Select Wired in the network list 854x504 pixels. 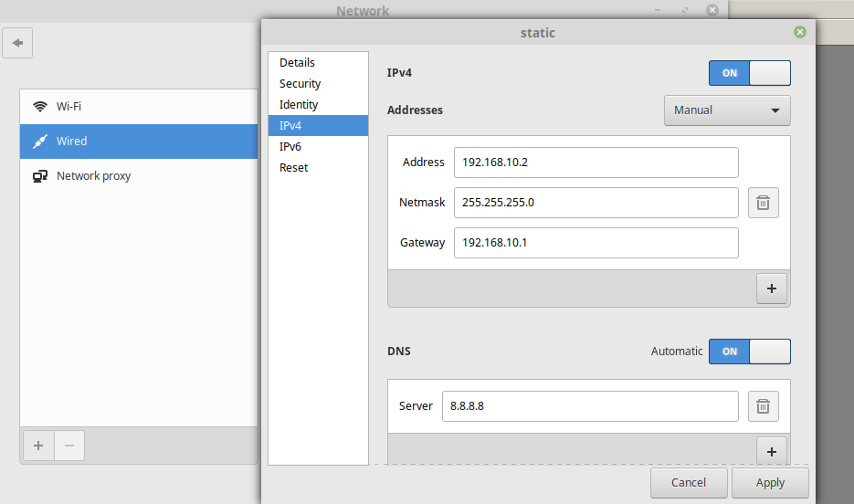(139, 142)
